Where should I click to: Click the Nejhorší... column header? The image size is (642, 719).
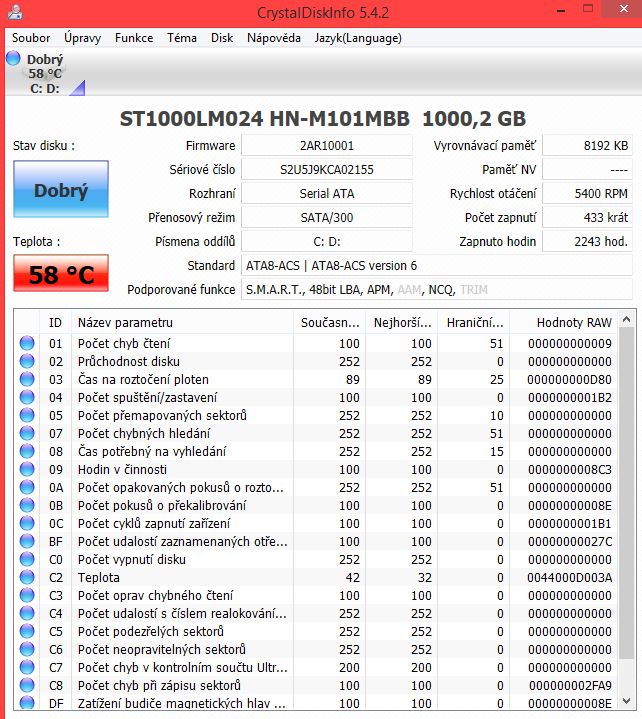click(402, 323)
